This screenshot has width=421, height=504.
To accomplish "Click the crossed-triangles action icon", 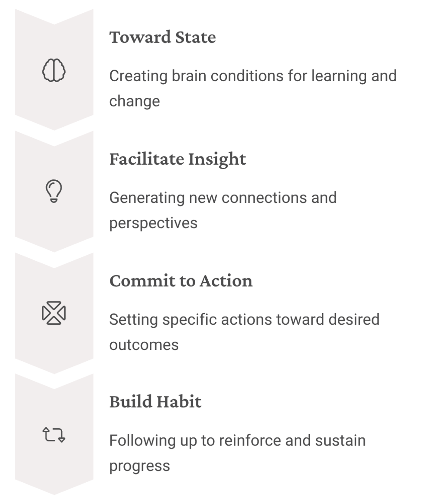I will [x=54, y=313].
